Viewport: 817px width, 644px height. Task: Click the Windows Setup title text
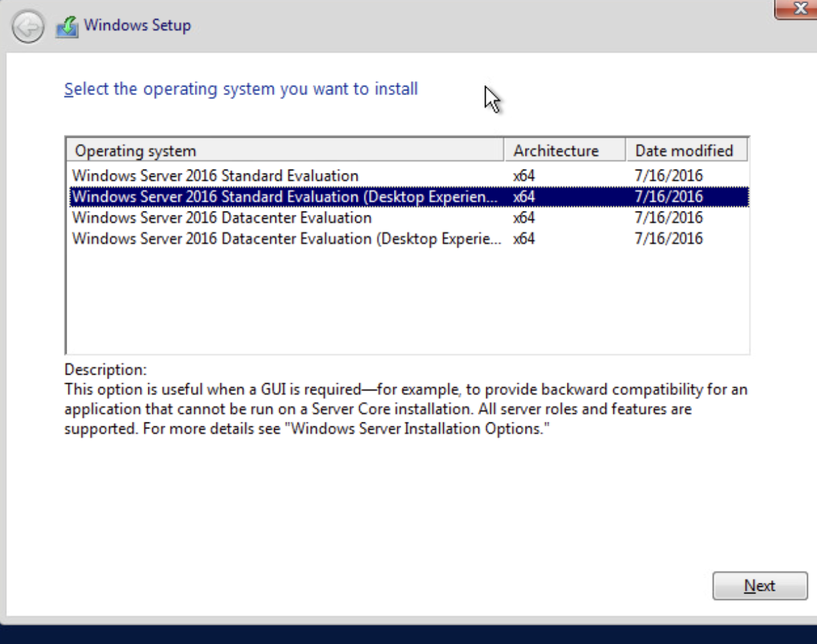click(137, 26)
